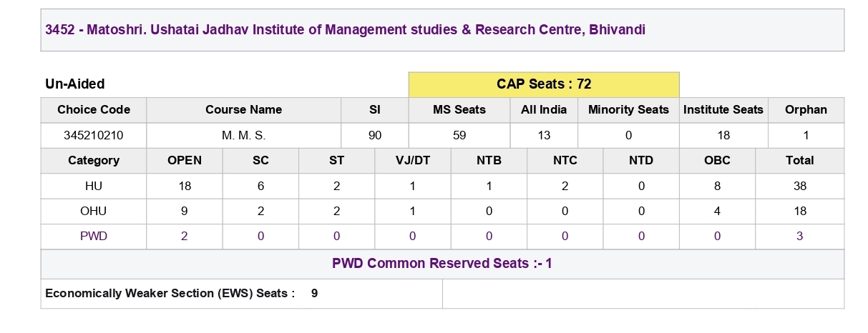Screen dimensions: 868x333
Task: Click the Total column header
Action: point(800,161)
